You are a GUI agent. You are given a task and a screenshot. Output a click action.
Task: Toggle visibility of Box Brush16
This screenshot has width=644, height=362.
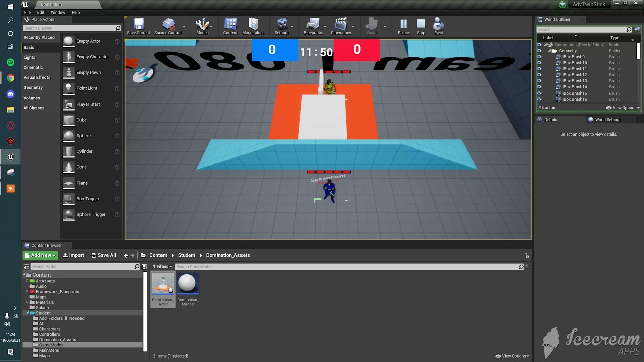(539, 99)
